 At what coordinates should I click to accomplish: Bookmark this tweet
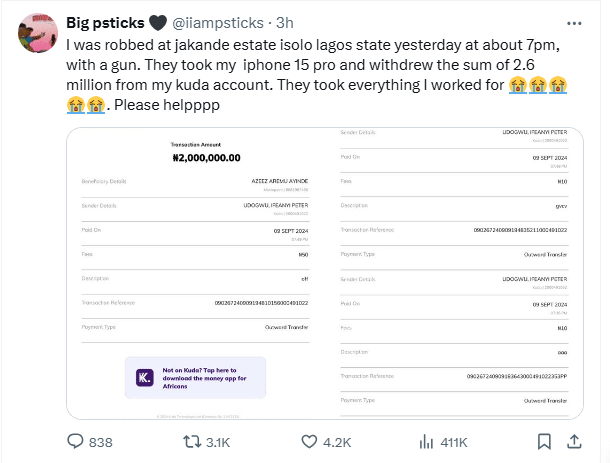click(x=544, y=441)
